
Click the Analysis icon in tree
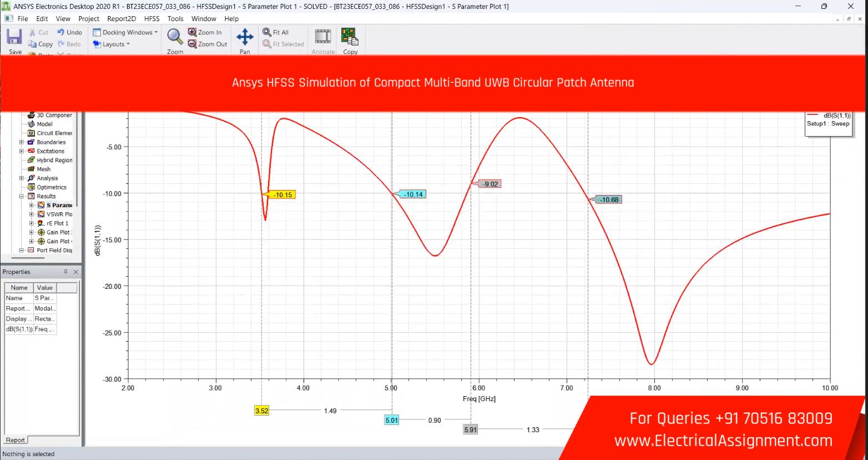point(31,178)
